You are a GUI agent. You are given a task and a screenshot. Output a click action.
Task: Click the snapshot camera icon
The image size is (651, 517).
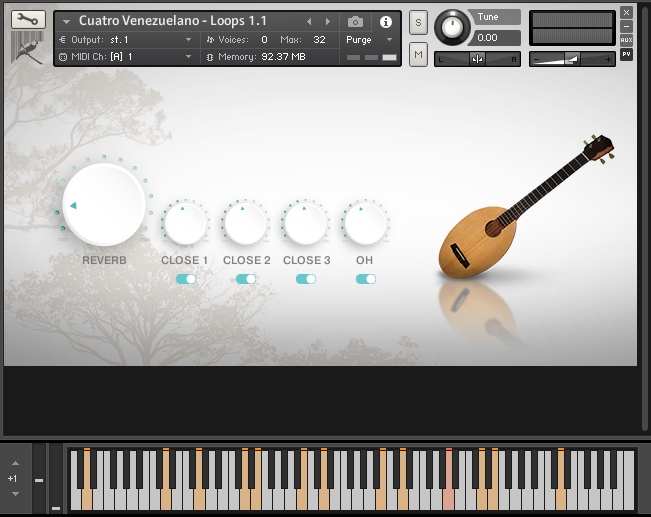click(x=355, y=22)
